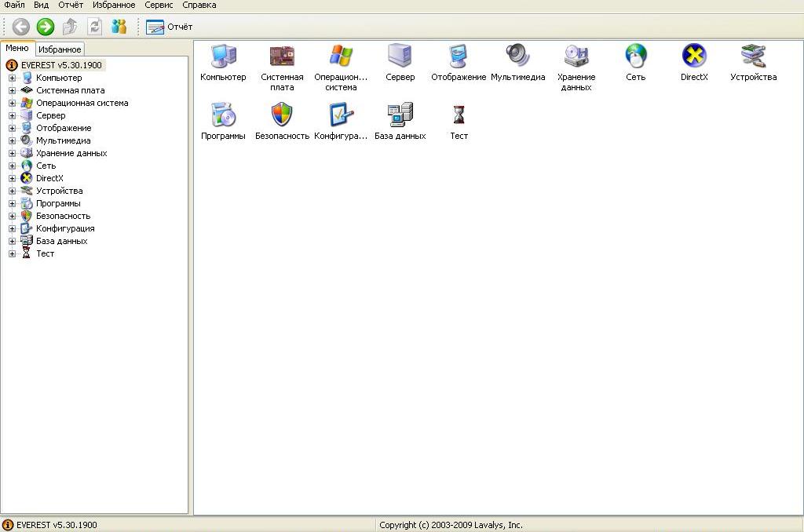Click the Up level toolbar icon
Image resolution: width=804 pixels, height=532 pixels.
click(x=70, y=27)
